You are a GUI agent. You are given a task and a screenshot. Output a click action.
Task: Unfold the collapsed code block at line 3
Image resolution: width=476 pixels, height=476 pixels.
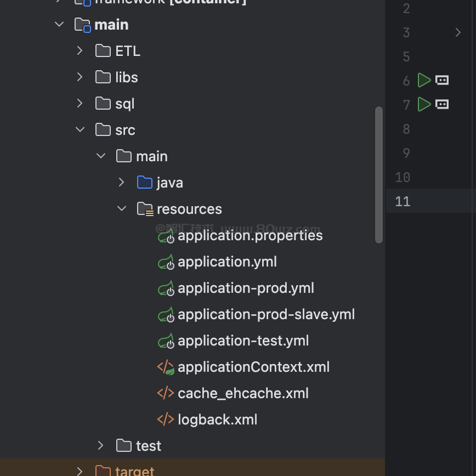[x=458, y=33]
